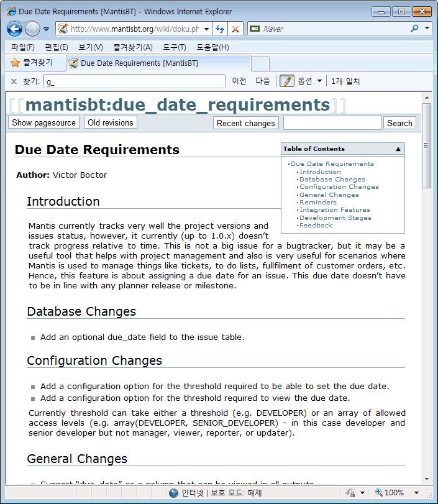Screen dimensions: 438x504
Task: Toggle the highlight matches pencil icon
Action: coord(287,81)
